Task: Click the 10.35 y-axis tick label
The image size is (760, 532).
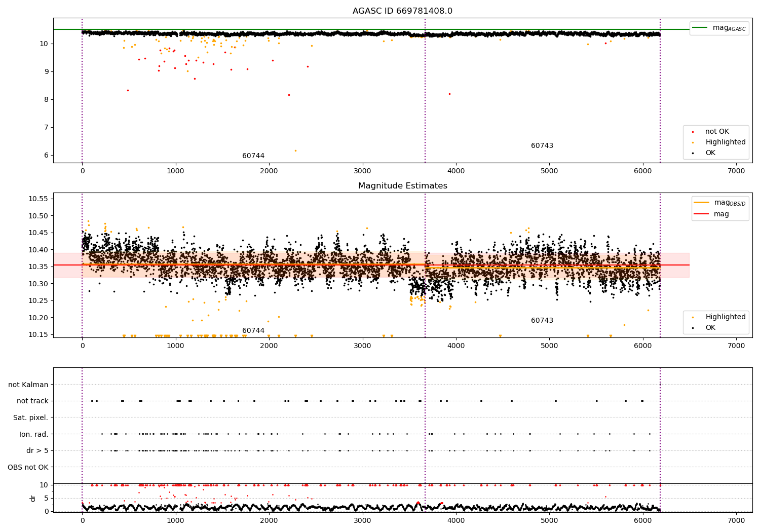Action: [x=38, y=267]
